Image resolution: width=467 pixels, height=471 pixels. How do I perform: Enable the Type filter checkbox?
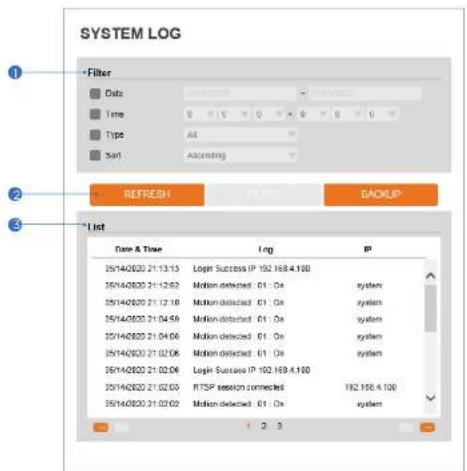coord(95,135)
